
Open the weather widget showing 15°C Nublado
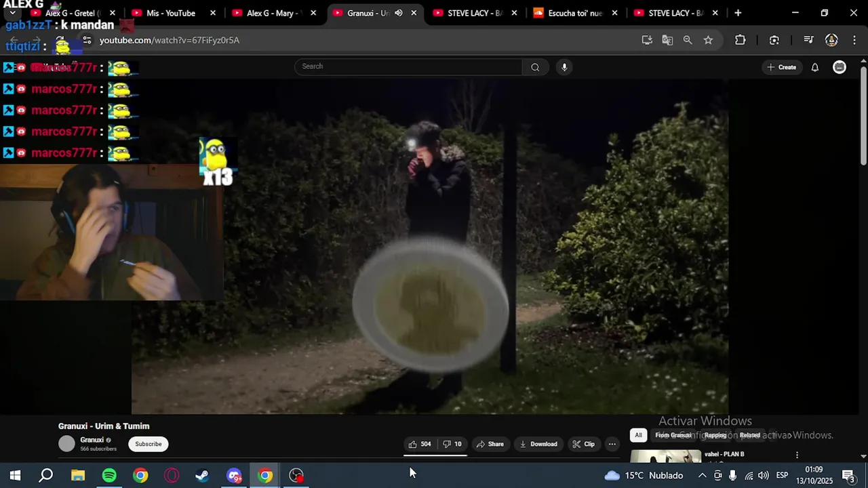(x=644, y=475)
